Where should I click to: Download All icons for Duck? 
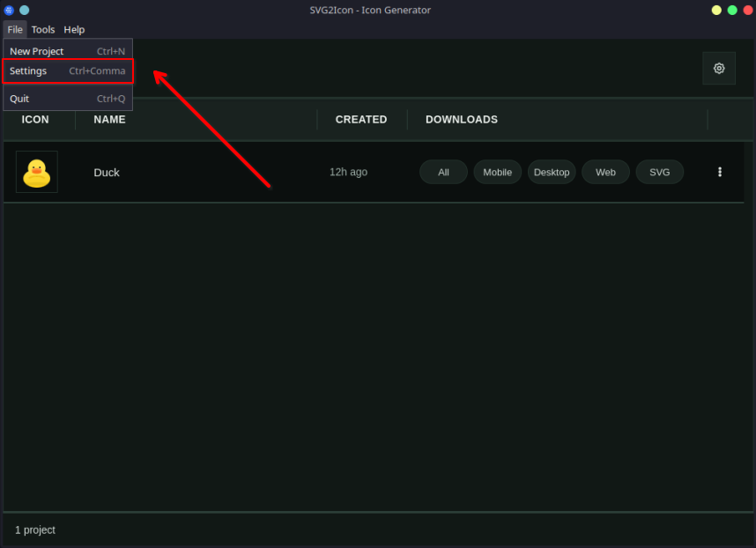click(x=443, y=172)
